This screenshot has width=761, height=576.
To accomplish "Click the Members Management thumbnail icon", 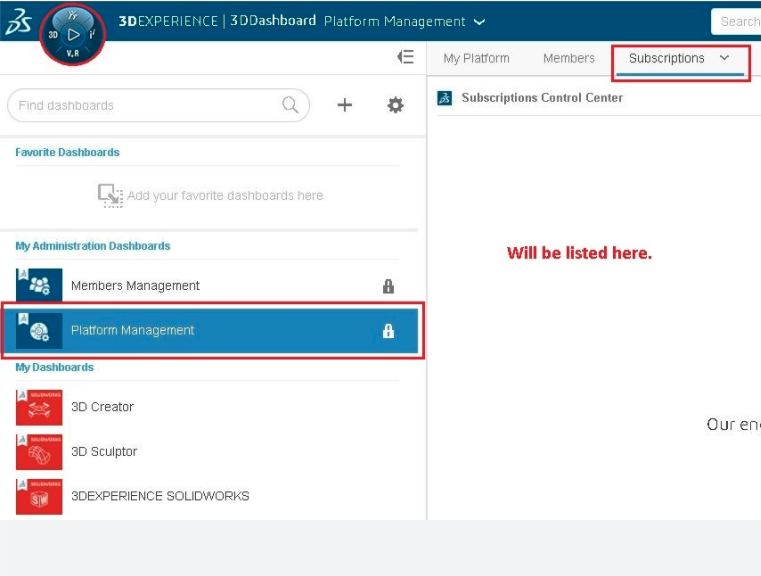I will click(39, 285).
